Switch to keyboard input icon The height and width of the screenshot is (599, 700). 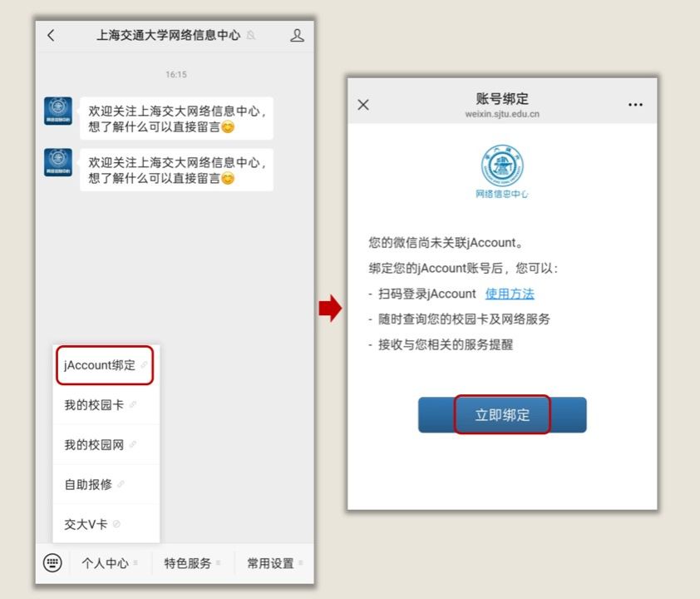click(52, 562)
